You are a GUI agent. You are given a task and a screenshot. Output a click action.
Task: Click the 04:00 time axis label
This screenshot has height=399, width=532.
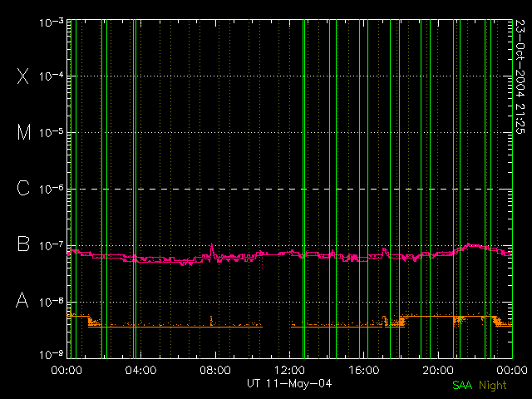[x=140, y=370]
